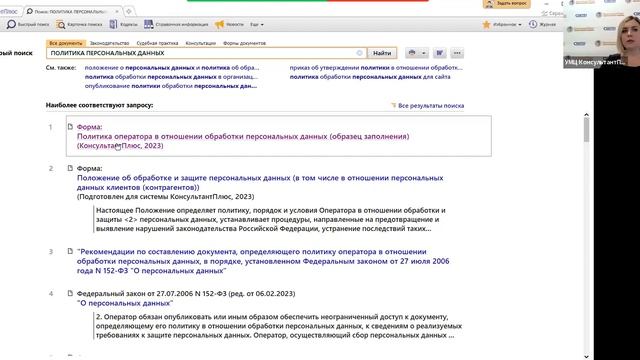Open suggestion опубликование политики обработки персональных данных

pos(171,86)
